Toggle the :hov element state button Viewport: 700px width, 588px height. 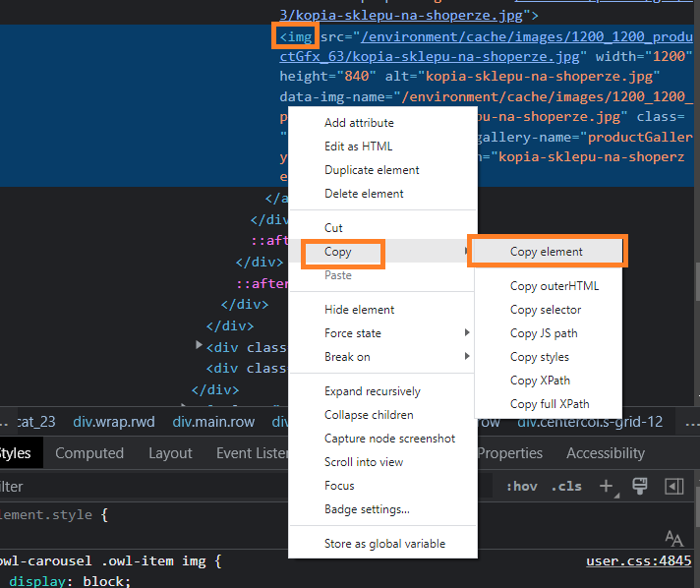[x=521, y=487]
